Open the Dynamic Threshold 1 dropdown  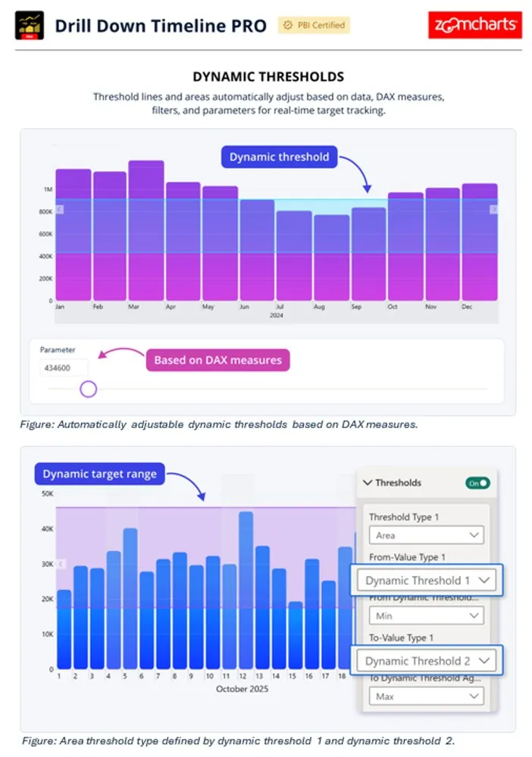[426, 580]
